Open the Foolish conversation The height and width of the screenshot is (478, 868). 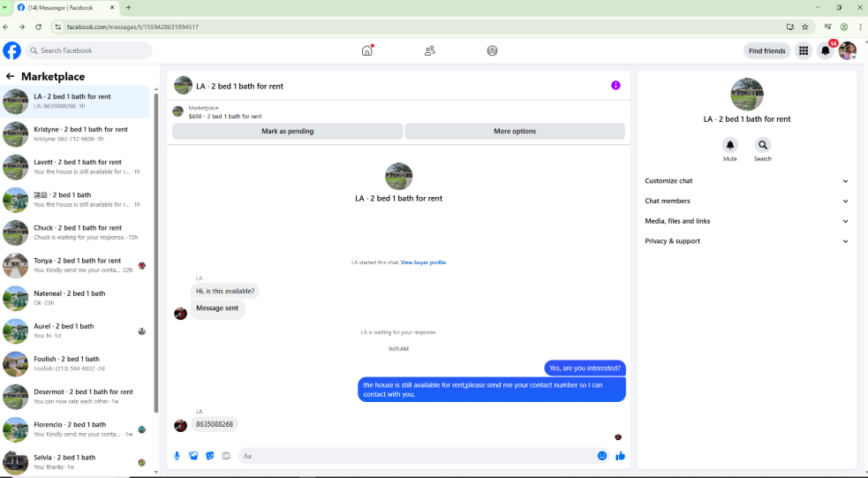pyautogui.click(x=75, y=363)
